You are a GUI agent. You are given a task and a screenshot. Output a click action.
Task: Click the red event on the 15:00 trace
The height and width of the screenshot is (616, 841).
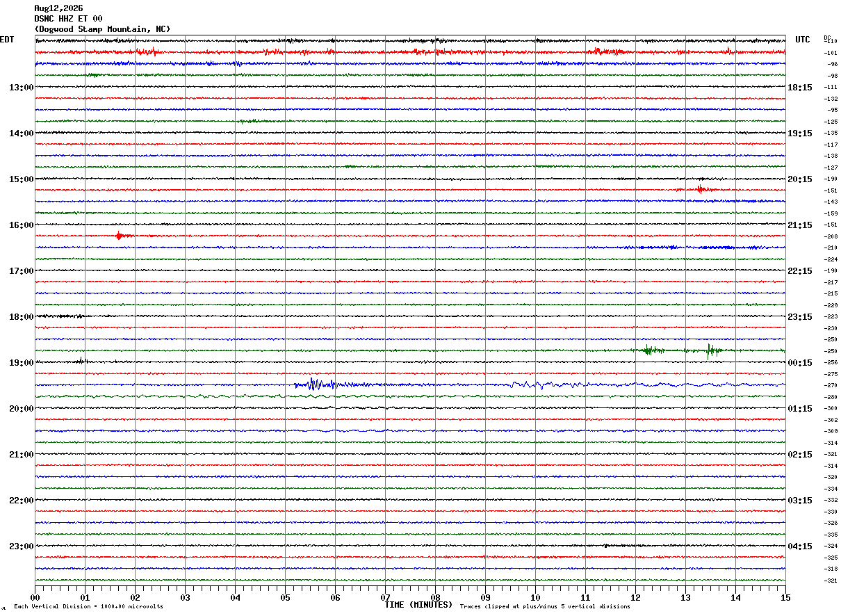(x=701, y=189)
